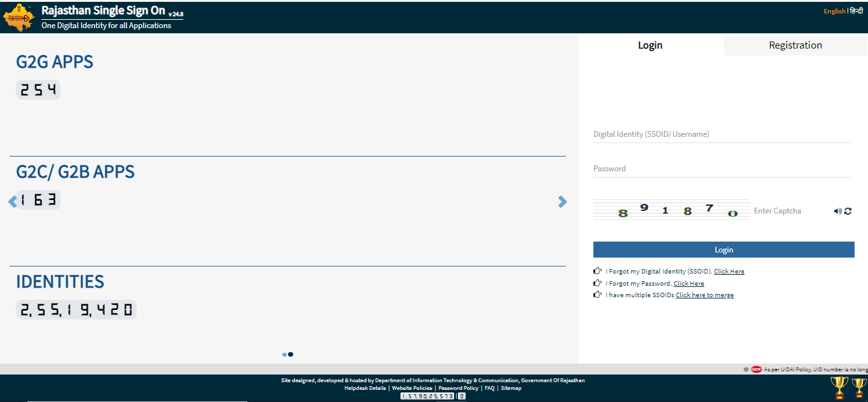The width and height of the screenshot is (868, 402).
Task: Click the blue Login button
Action: [724, 250]
